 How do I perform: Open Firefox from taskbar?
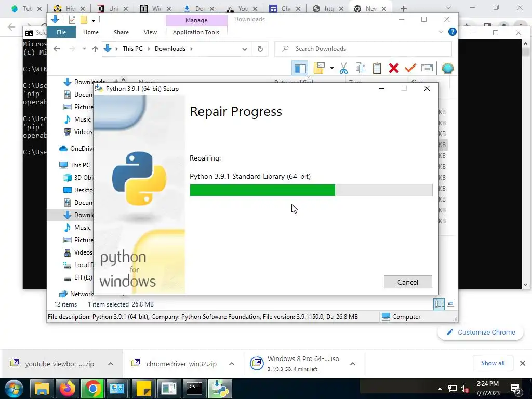coord(68,389)
